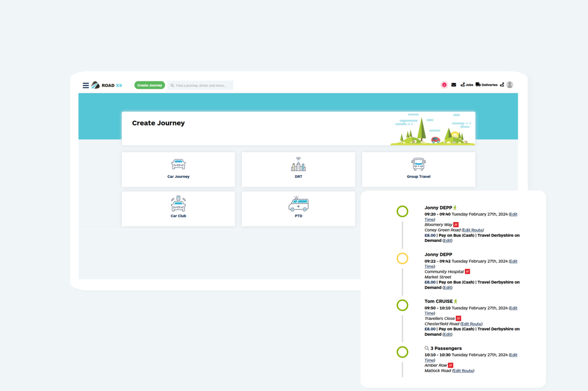Viewport: 588px width, 391px height.
Task: Select the Group Travel bus icon
Action: click(418, 165)
